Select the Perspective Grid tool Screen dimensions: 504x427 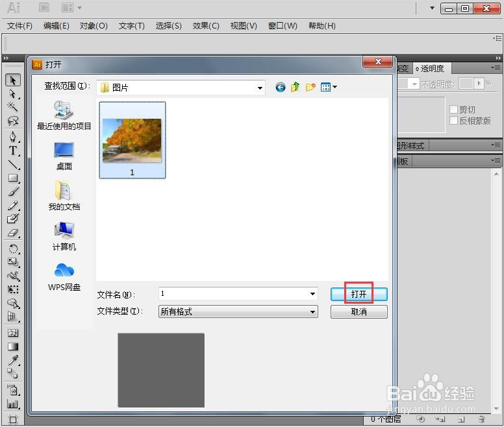click(13, 317)
